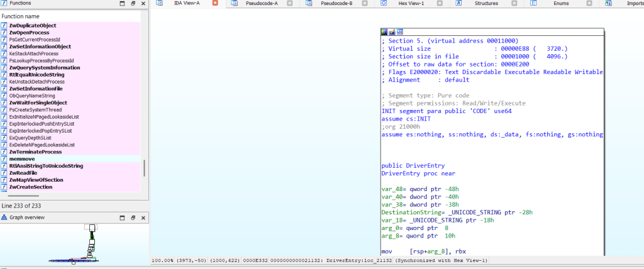644x269 pixels.
Task: Click the third icon in graph node header
Action: [x=399, y=31]
